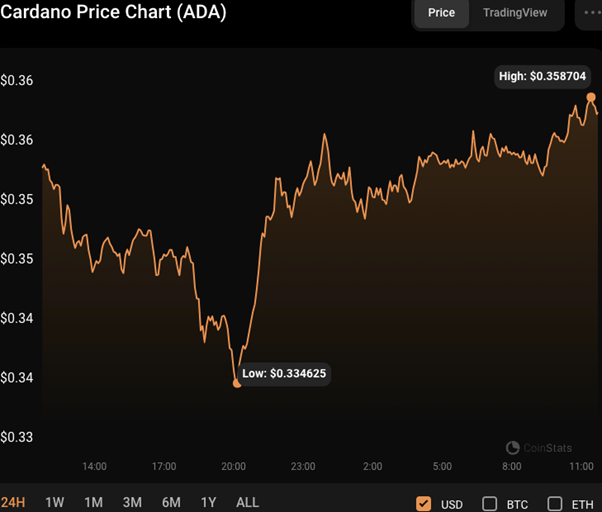Click the 23:00 label on the time axis
This screenshot has height=512, width=602.
coord(303,466)
